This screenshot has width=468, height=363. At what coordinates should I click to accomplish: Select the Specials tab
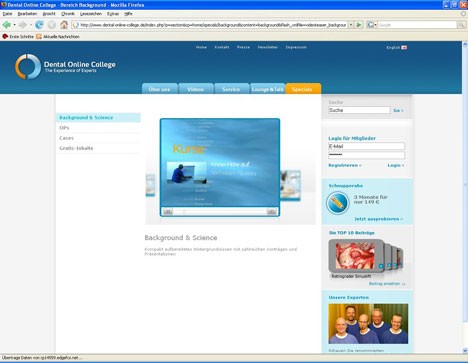(302, 89)
